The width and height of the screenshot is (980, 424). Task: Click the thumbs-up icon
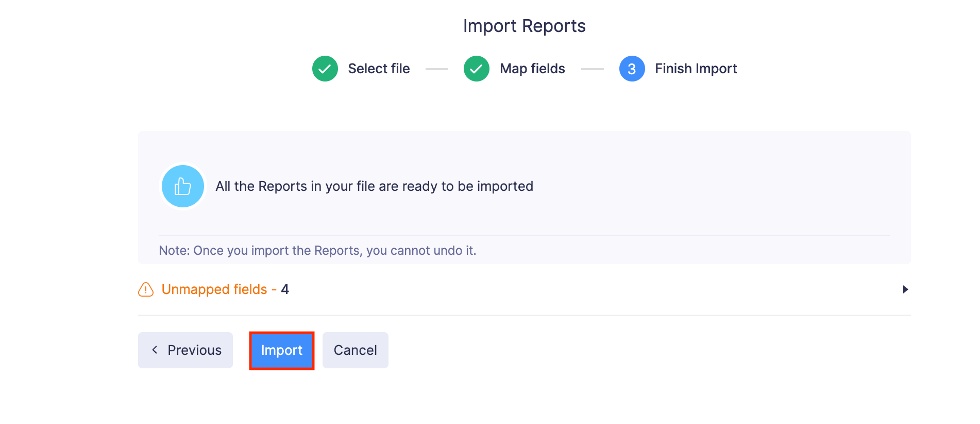pos(182,186)
